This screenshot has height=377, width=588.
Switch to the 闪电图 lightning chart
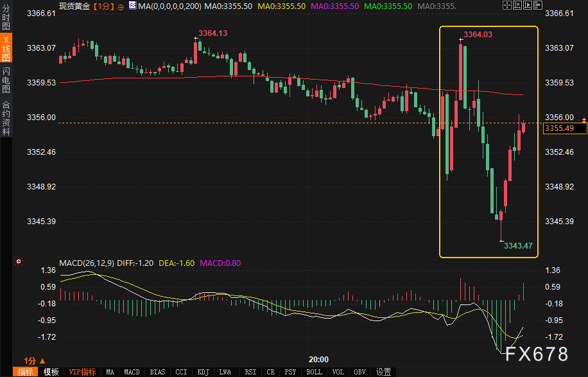6,80
